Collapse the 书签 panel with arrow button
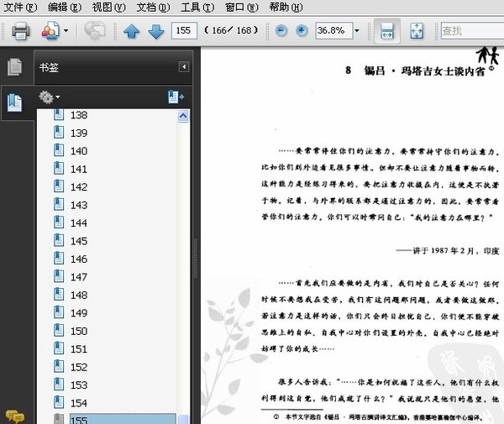This screenshot has height=424, width=504. pos(184,67)
